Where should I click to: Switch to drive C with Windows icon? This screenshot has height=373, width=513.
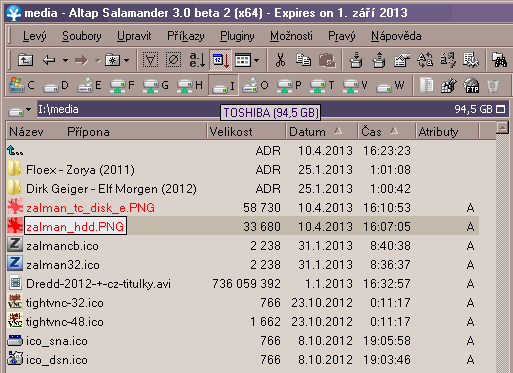pyautogui.click(x=22, y=86)
